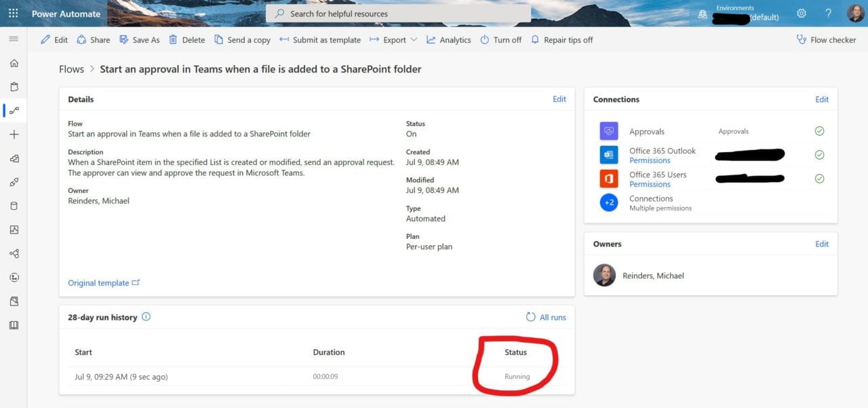
Task: Open Learn book icon in sidebar
Action: (x=14, y=325)
